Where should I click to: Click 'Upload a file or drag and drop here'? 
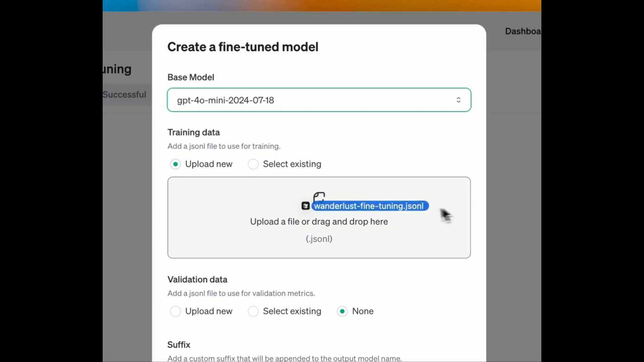point(319,222)
